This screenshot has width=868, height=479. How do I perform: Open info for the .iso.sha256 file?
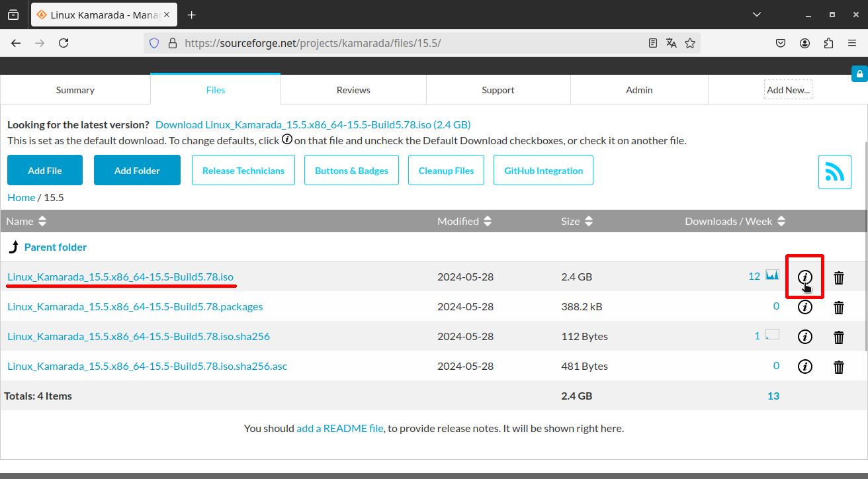(804, 337)
